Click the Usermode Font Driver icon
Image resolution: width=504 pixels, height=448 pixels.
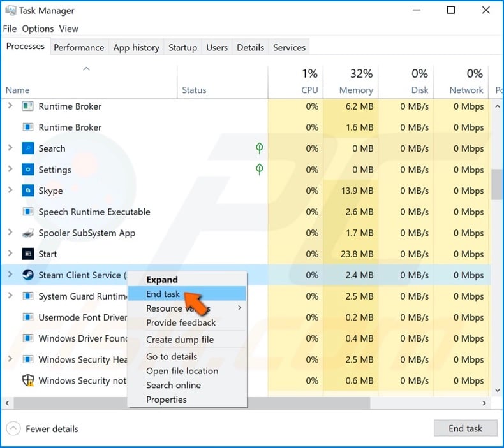(28, 317)
